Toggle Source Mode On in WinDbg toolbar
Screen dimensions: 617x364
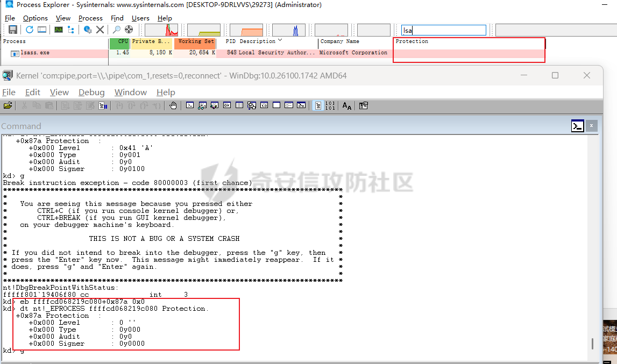(318, 105)
